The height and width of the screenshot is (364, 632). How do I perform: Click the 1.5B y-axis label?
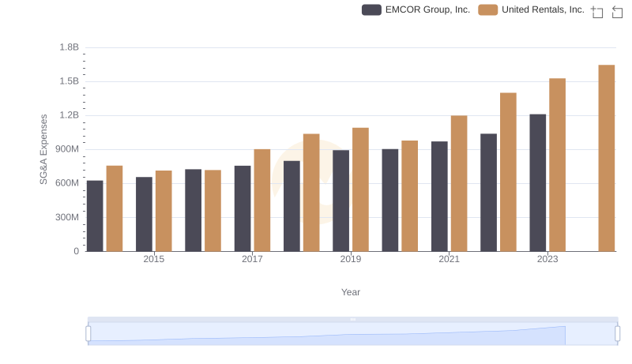[x=70, y=81]
